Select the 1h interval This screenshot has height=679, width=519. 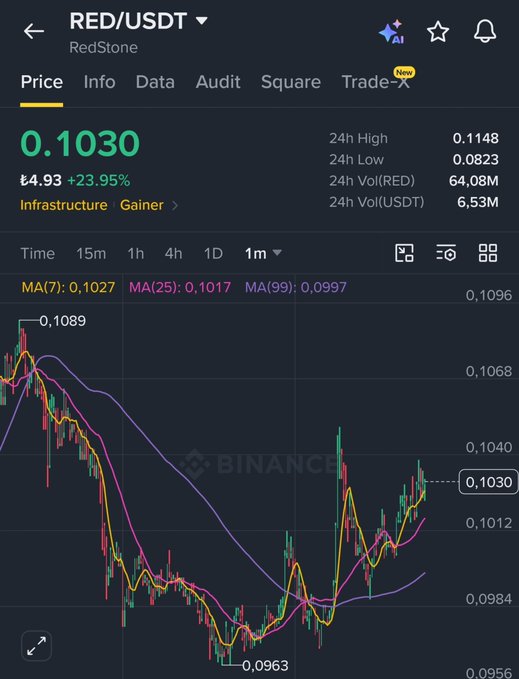tap(135, 253)
